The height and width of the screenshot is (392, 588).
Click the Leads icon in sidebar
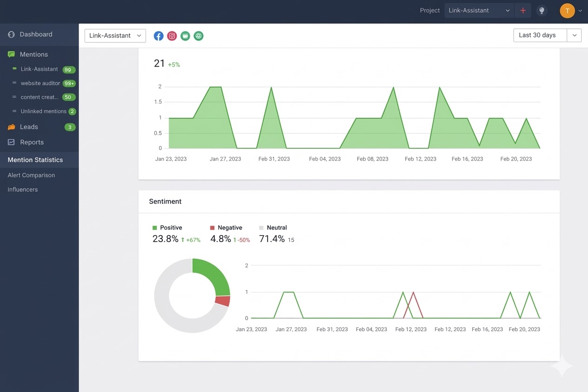[x=12, y=127]
